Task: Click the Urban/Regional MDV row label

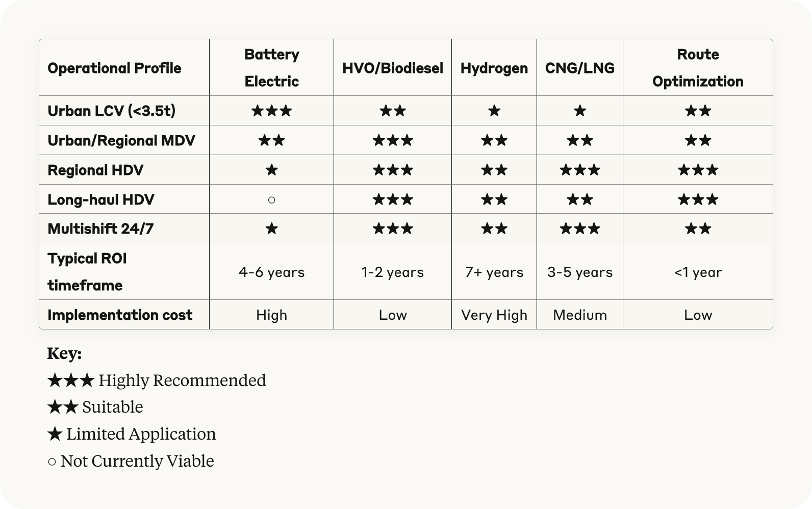Action: point(121,140)
